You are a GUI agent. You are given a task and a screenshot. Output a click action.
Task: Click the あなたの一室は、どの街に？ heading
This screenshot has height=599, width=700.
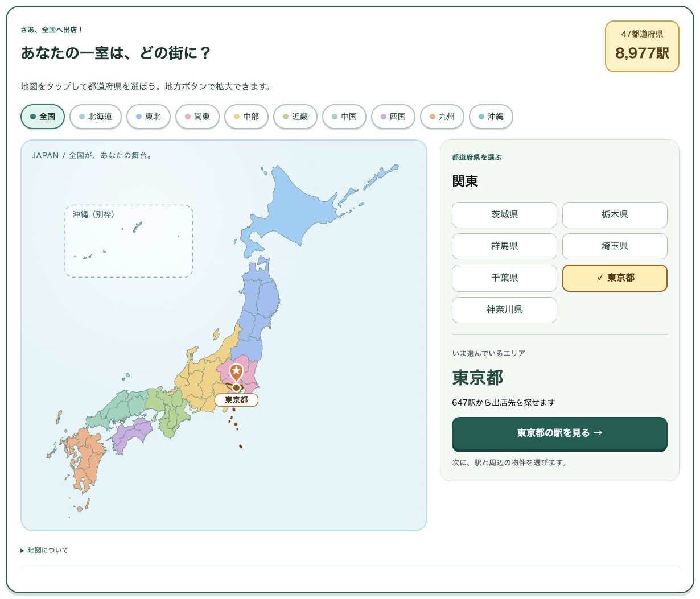pyautogui.click(x=116, y=53)
